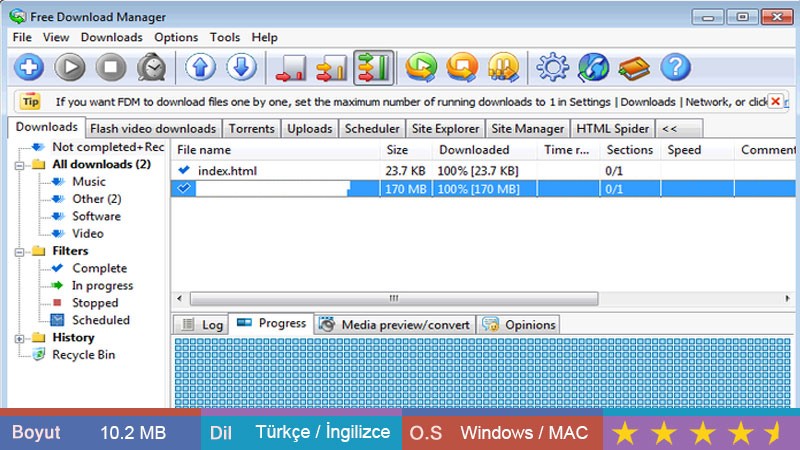Screen dimensions: 800x450
Task: Click the globe dial connection icon
Action: (x=593, y=67)
